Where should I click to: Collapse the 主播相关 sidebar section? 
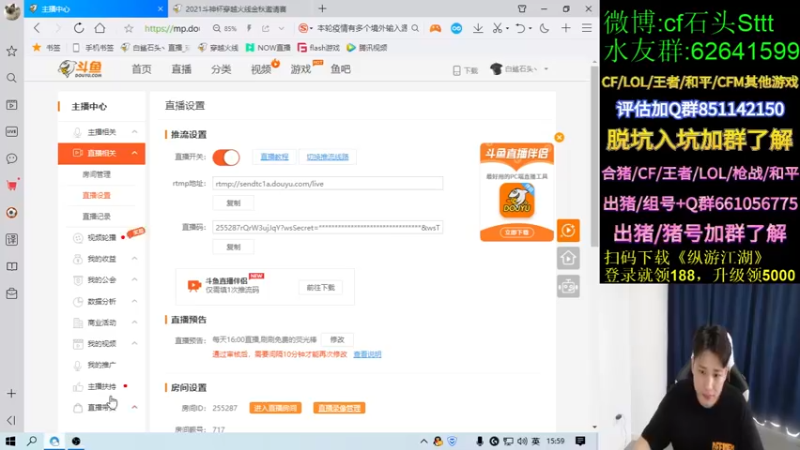point(134,132)
